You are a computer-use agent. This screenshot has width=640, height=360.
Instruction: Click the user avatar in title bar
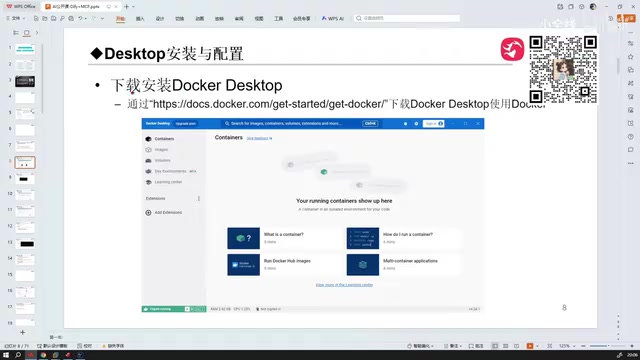[x=593, y=7]
